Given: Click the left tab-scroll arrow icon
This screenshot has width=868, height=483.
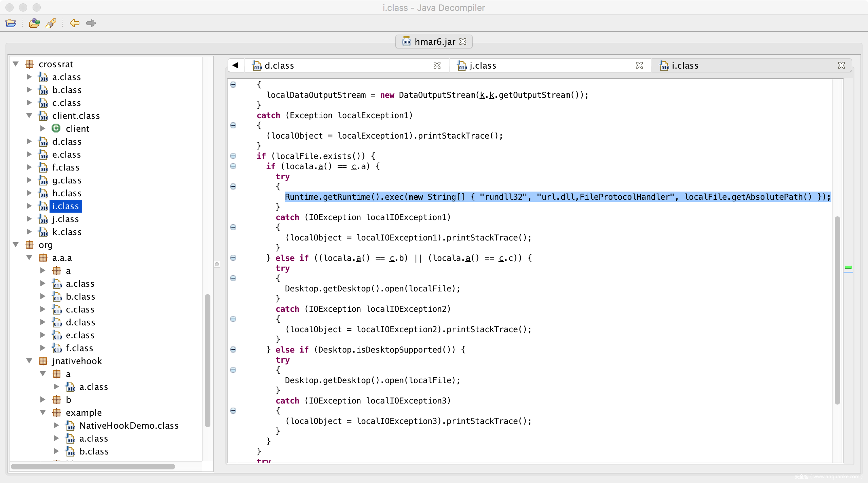Looking at the screenshot, I should click(x=236, y=65).
